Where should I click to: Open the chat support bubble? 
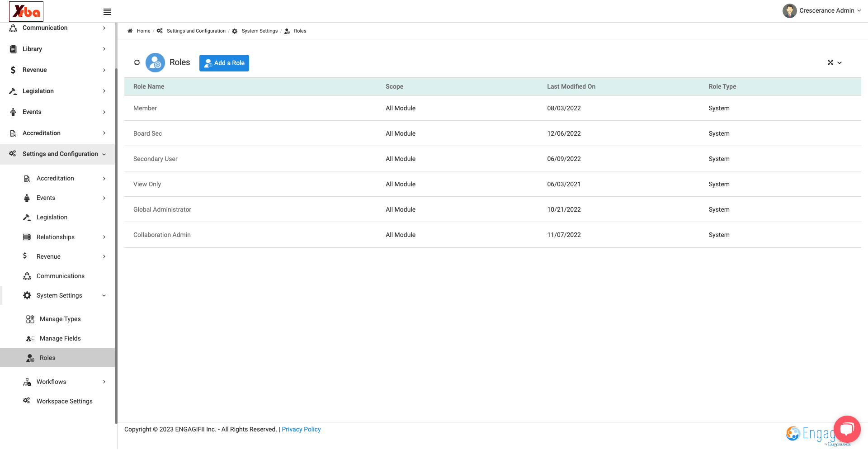(x=847, y=429)
